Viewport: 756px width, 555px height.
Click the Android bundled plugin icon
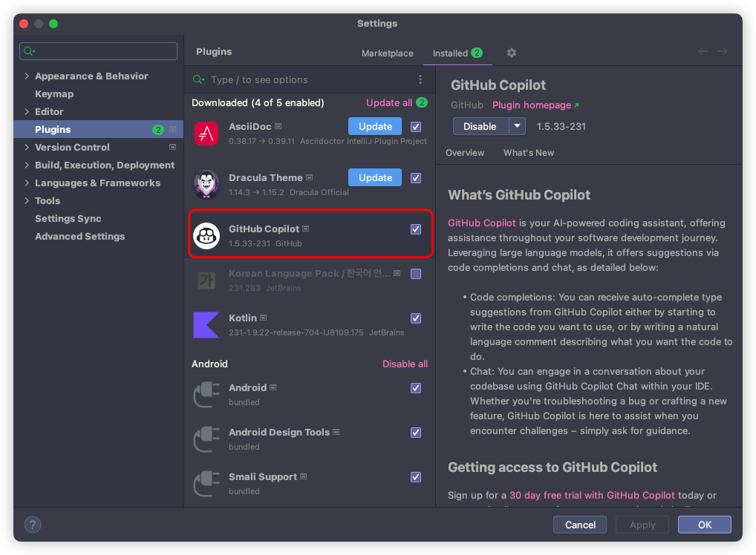[206, 395]
